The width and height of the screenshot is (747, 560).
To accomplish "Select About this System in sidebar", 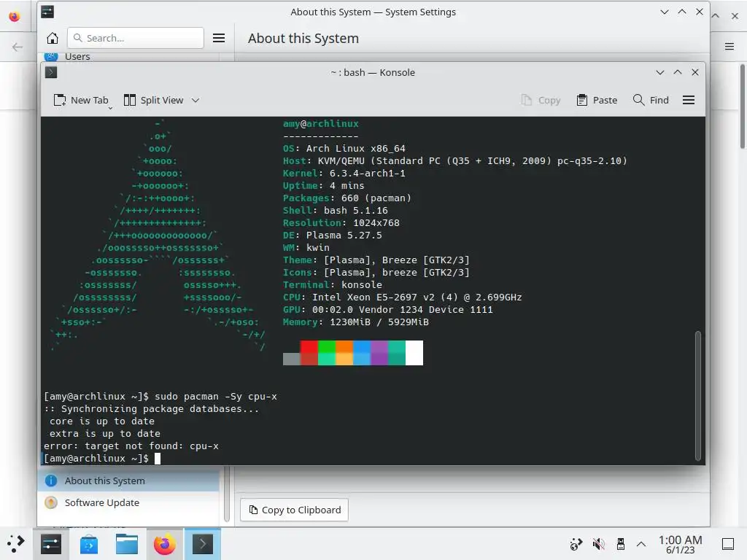I will pyautogui.click(x=128, y=481).
